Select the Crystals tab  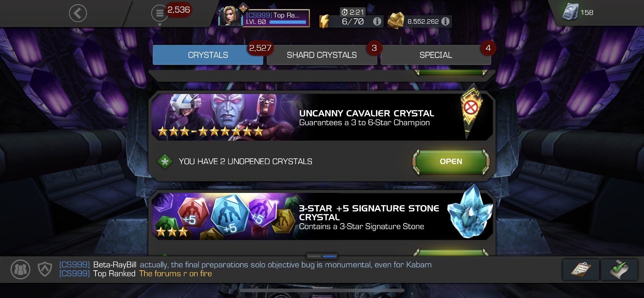[x=208, y=55]
